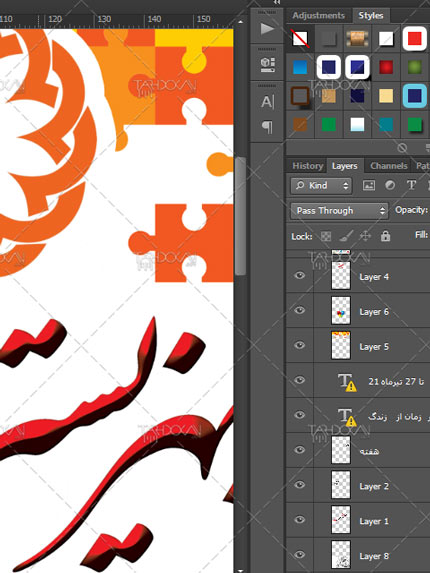Click layer name 'هفته'

tap(369, 452)
